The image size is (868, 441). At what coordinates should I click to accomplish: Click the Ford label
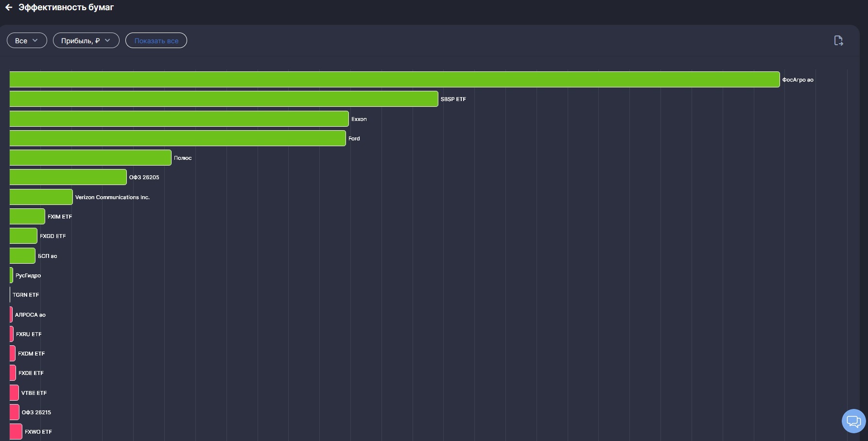354,138
